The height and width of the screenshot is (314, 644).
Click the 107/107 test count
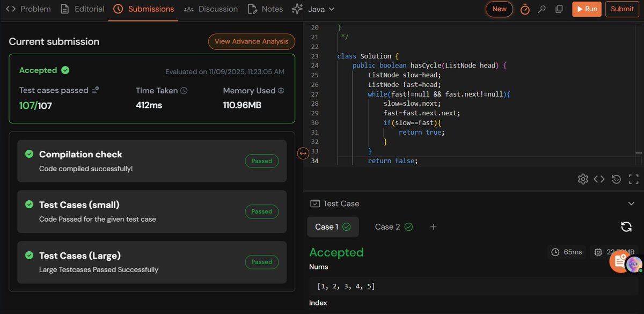pos(35,105)
